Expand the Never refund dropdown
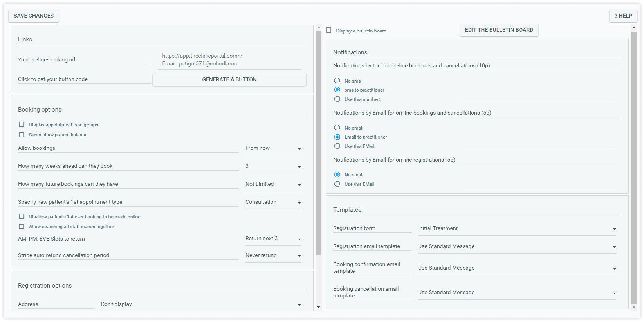 pyautogui.click(x=273, y=255)
